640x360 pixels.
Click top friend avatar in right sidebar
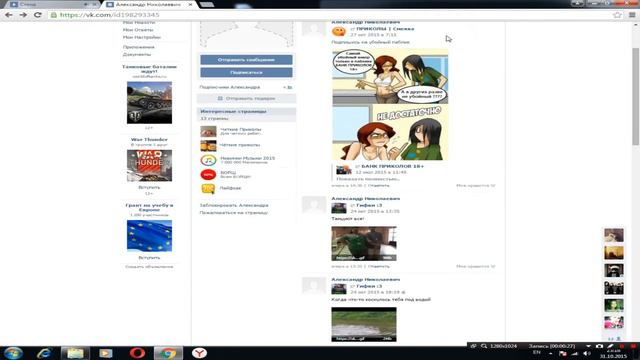[x=614, y=235]
